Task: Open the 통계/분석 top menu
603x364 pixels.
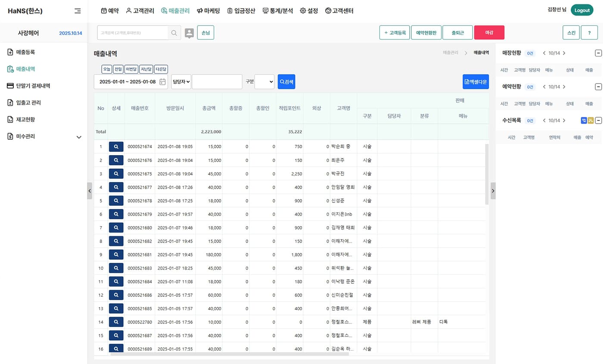Action: [x=277, y=11]
